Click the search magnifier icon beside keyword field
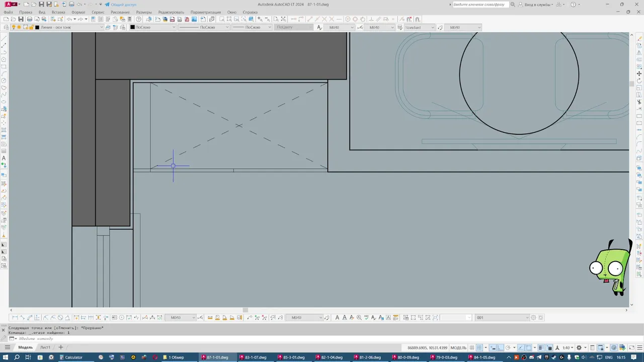Screen dimensions: 644x362 [513, 5]
